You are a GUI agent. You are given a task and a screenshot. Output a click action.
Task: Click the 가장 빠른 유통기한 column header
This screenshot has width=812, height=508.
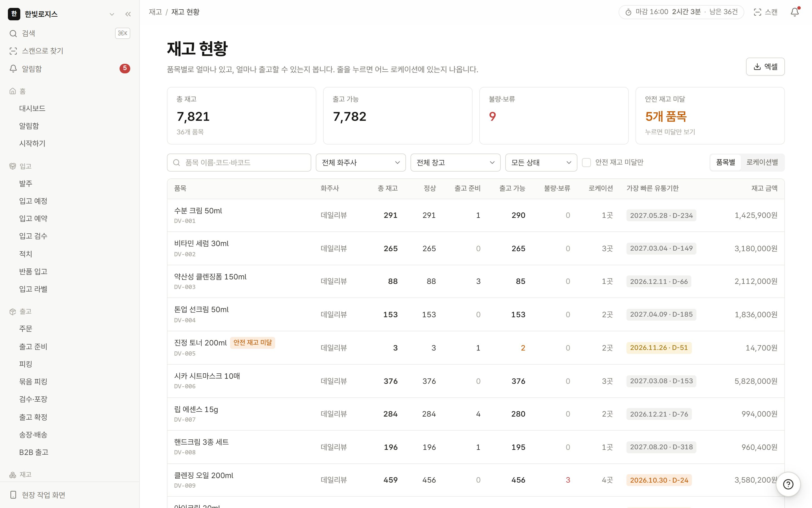pos(652,188)
